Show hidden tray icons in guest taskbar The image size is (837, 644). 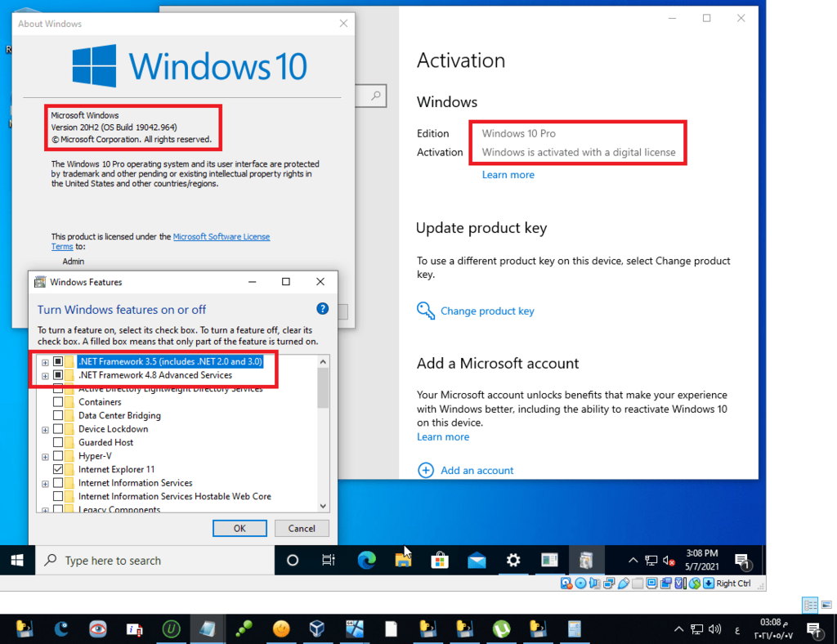633,561
